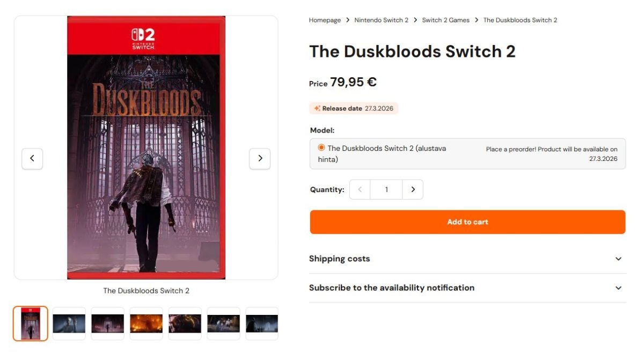Show the previous product image
The image size is (644, 353).
tap(32, 158)
